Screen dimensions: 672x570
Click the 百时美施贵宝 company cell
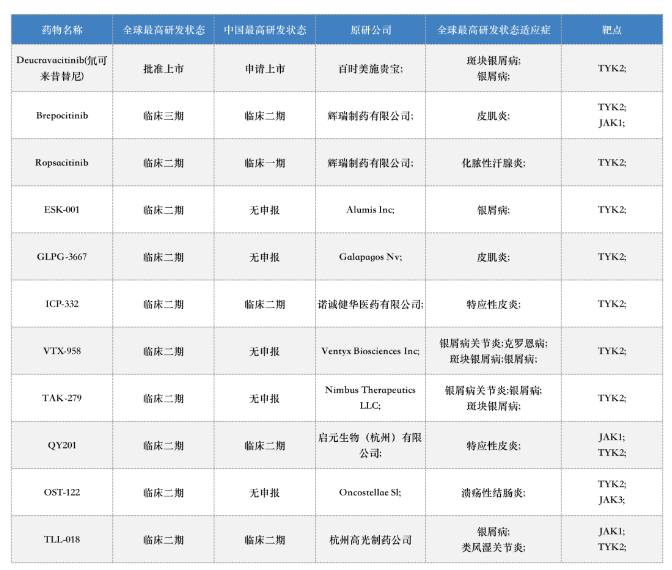[x=371, y=68]
